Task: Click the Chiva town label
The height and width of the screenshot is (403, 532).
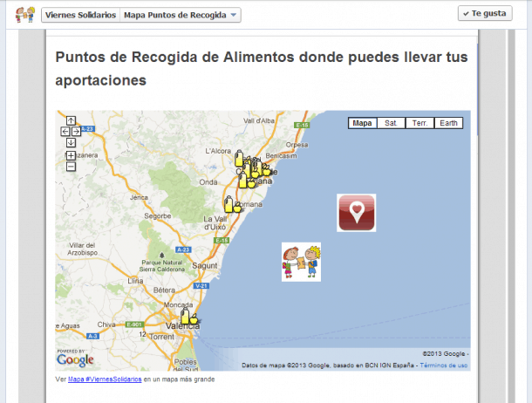Action: tap(106, 324)
